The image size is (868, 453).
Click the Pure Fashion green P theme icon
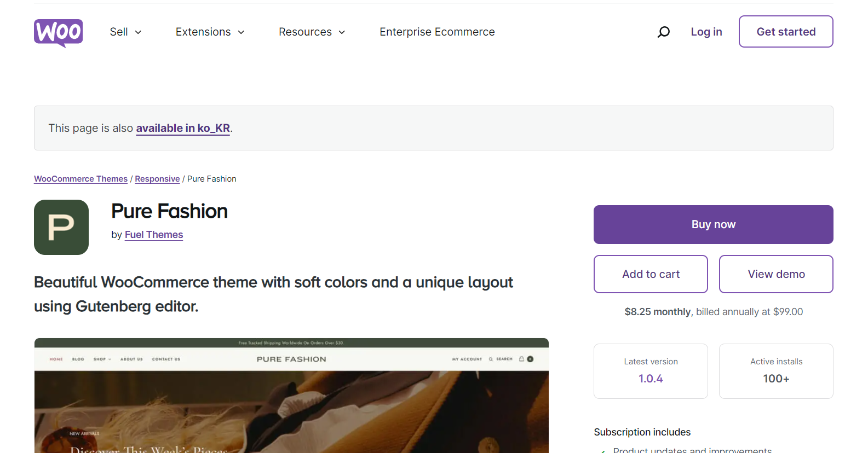pyautogui.click(x=61, y=227)
